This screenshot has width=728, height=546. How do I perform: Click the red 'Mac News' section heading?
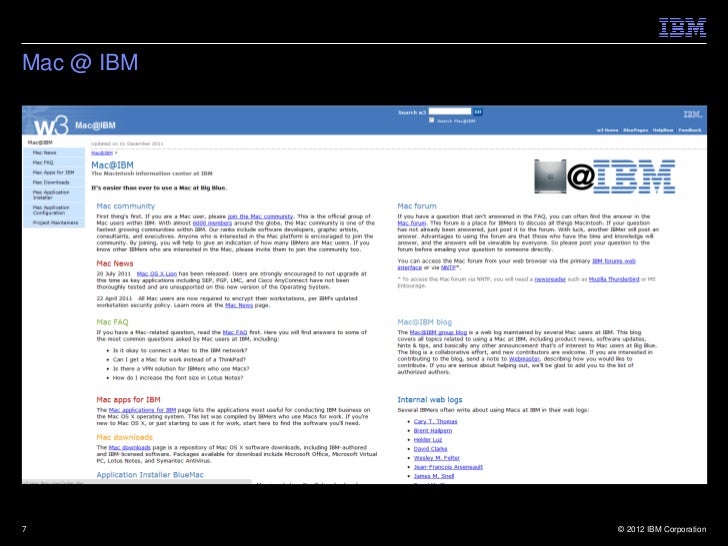click(x=115, y=263)
